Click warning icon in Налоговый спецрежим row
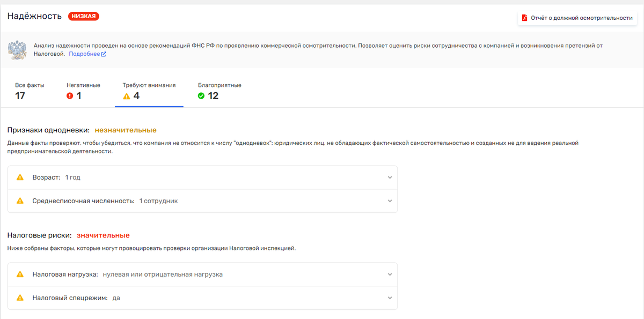 coord(20,298)
